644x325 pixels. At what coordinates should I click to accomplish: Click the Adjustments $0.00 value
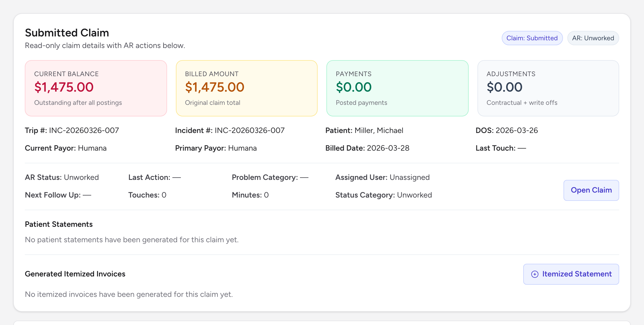tap(505, 87)
